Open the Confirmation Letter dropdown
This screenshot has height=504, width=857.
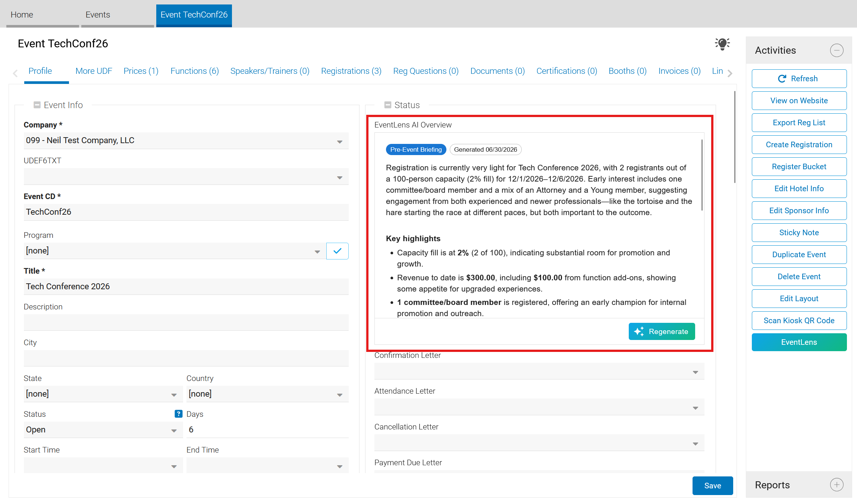pos(539,371)
